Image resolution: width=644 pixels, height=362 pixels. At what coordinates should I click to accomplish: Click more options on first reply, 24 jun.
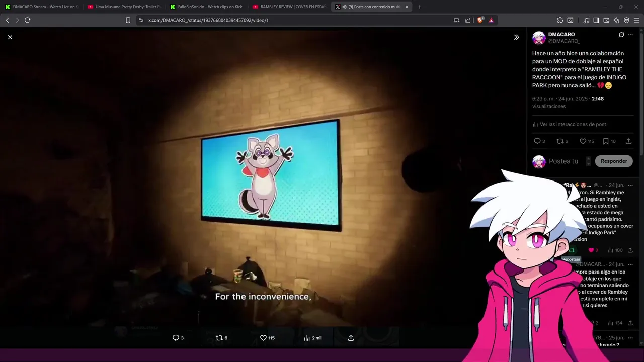tap(630, 186)
